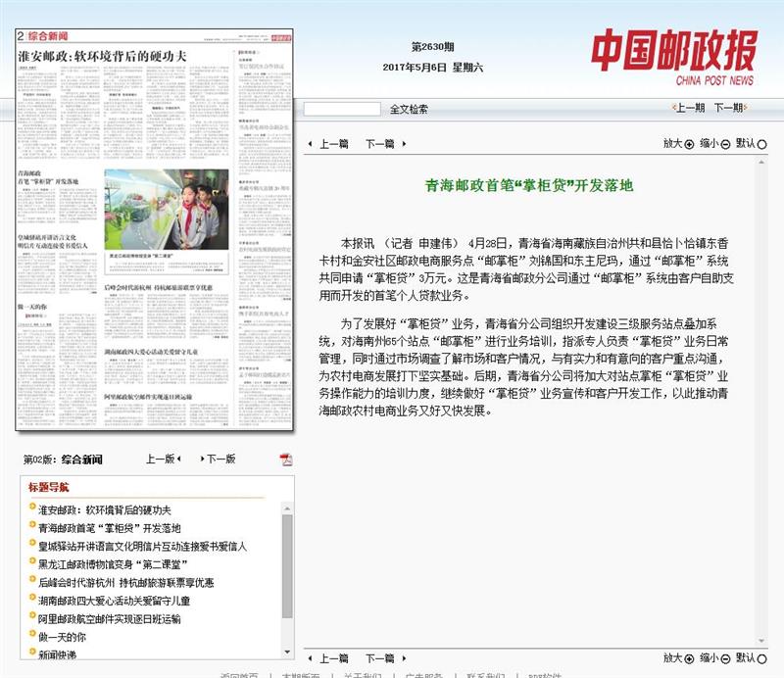Open next issue 下一期
This screenshot has height=678, width=784.
[727, 109]
